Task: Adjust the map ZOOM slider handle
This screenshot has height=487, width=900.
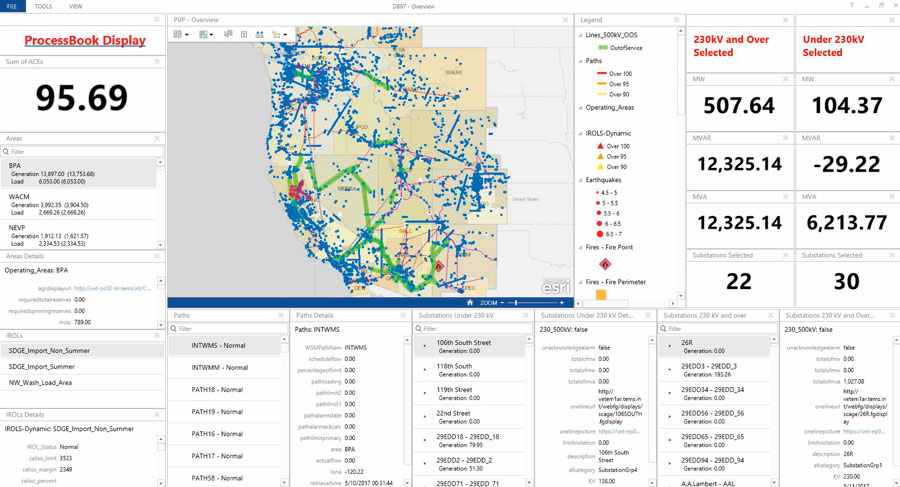Action: pyautogui.click(x=516, y=303)
